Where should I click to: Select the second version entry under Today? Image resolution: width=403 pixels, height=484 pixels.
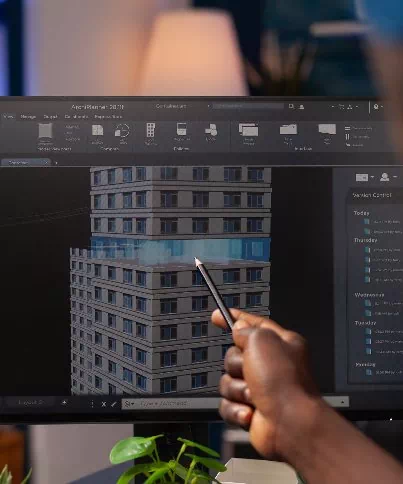point(382,231)
